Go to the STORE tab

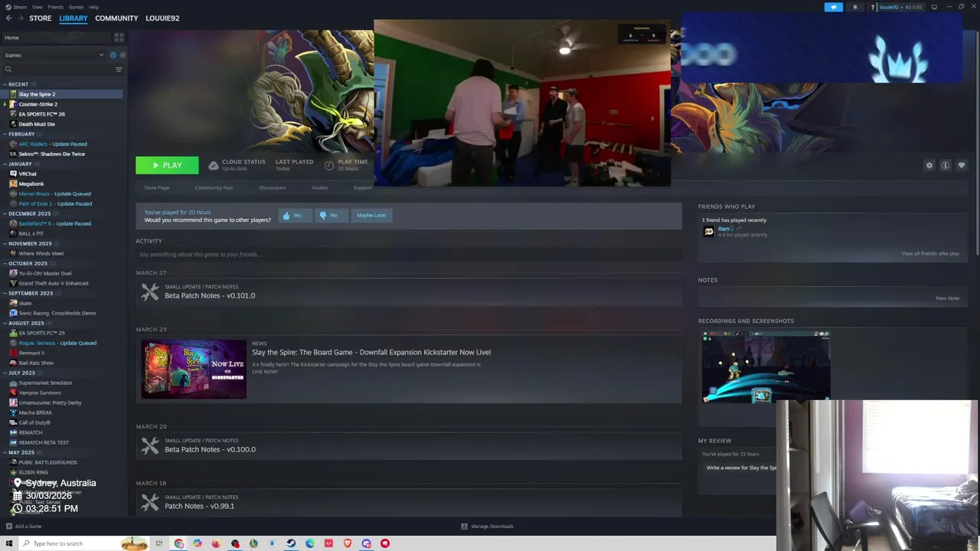point(40,18)
